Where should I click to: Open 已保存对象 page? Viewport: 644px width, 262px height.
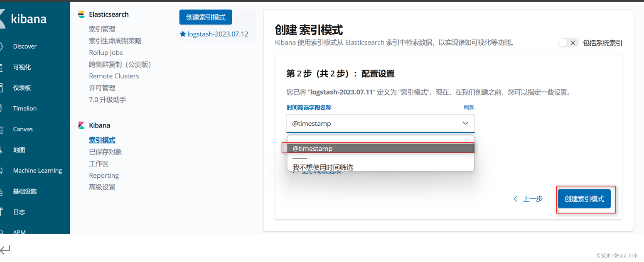tap(105, 152)
